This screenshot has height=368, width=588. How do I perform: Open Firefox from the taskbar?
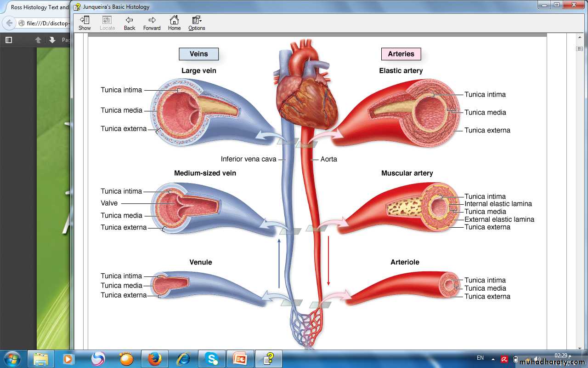tap(155, 358)
